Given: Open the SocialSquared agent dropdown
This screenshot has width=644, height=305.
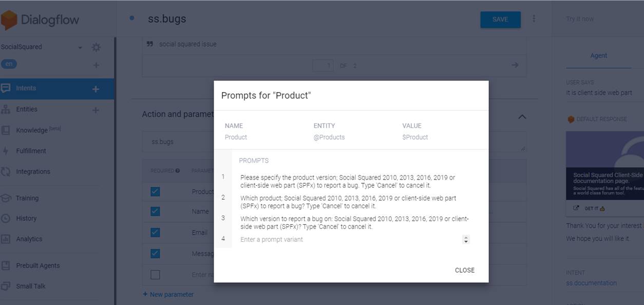Looking at the screenshot, I should [80, 47].
